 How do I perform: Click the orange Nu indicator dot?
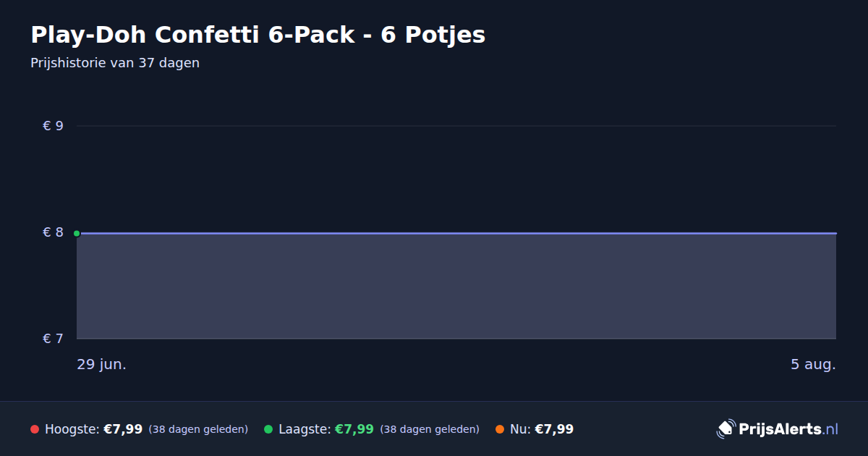tap(500, 429)
